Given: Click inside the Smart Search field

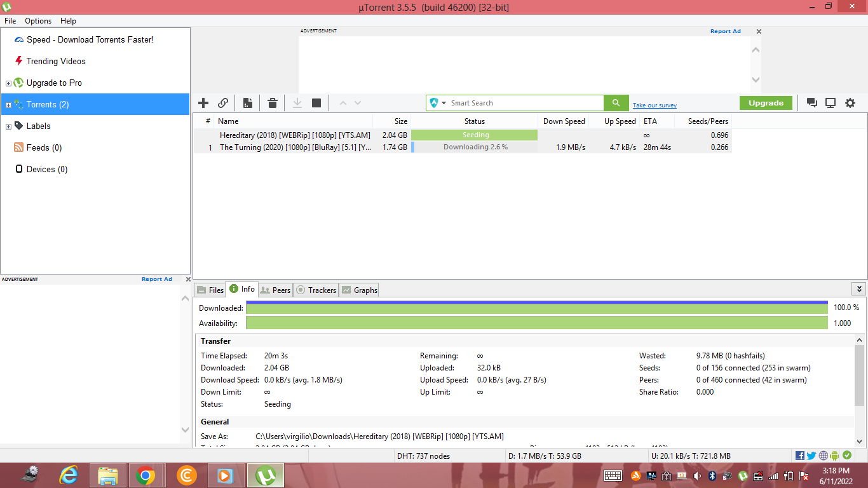Looking at the screenshot, I should [526, 103].
